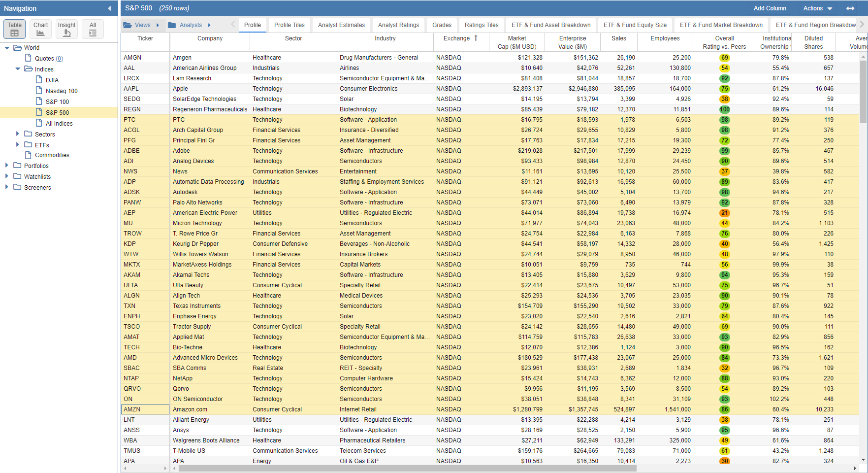Viewport: 868px width, 473px height.
Task: Open the Analysts folder menu
Action: (190, 25)
